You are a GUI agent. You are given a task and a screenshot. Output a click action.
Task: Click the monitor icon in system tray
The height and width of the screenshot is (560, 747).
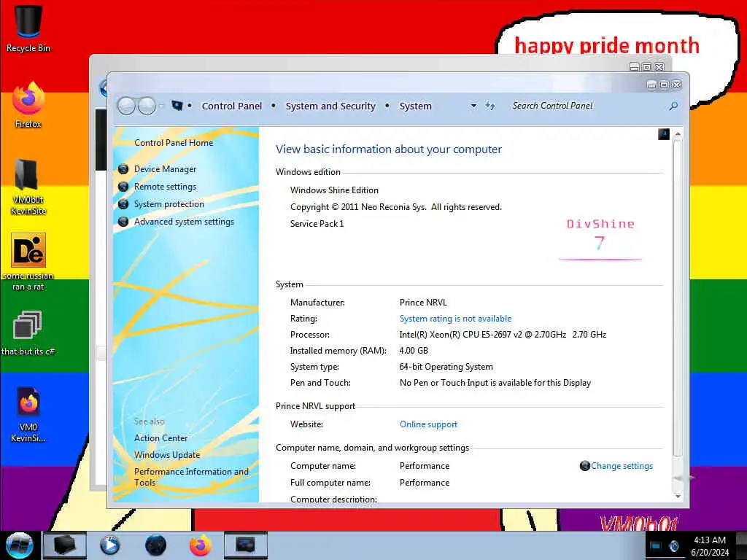click(656, 546)
